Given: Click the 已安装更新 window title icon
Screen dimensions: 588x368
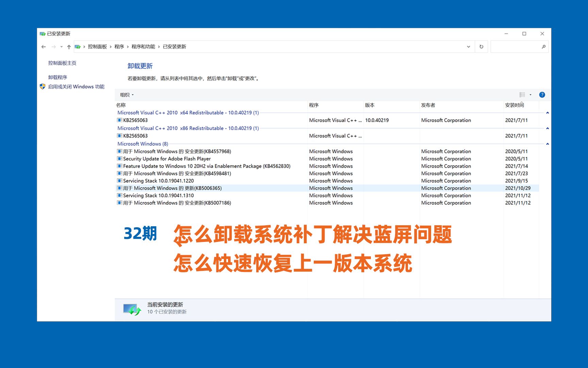Looking at the screenshot, I should [43, 34].
